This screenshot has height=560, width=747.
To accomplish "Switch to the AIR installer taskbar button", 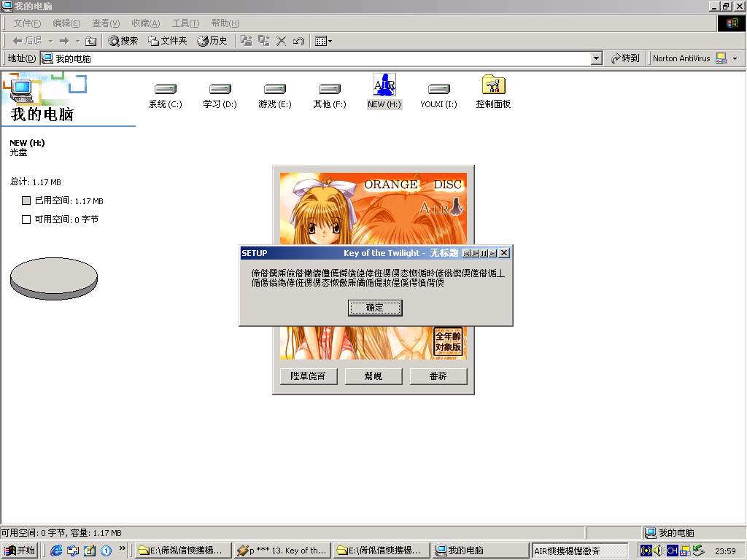I will click(x=579, y=551).
